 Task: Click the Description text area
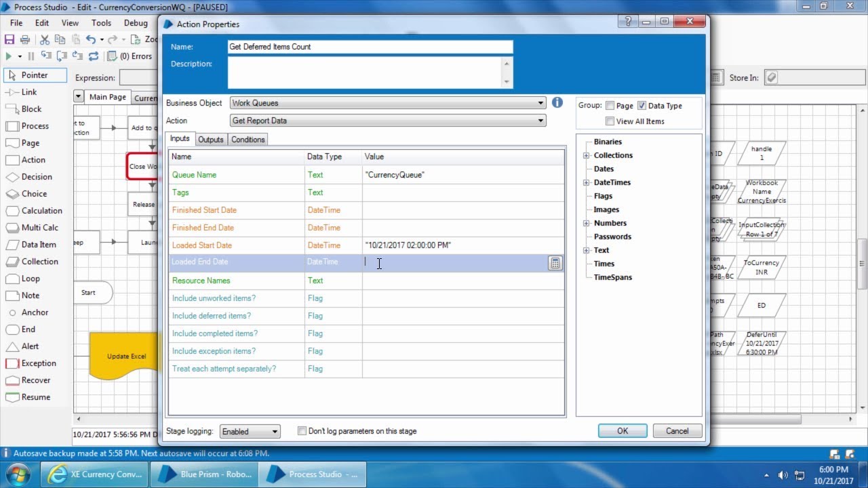click(370, 73)
